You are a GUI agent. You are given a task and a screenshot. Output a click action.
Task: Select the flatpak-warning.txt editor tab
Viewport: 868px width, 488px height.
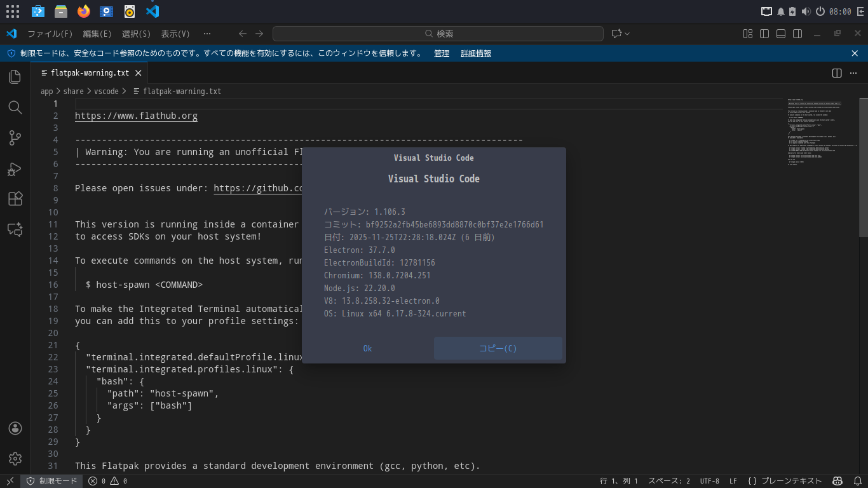pyautogui.click(x=89, y=73)
